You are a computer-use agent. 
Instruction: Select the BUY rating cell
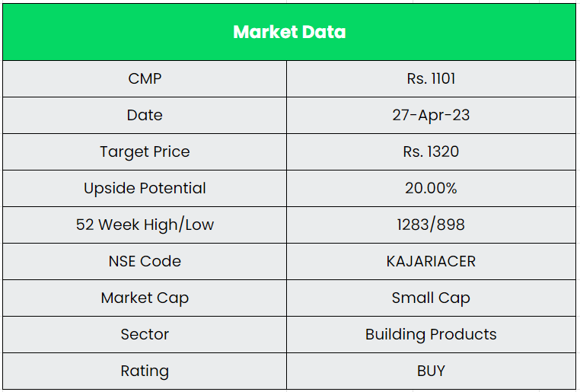[431, 371]
